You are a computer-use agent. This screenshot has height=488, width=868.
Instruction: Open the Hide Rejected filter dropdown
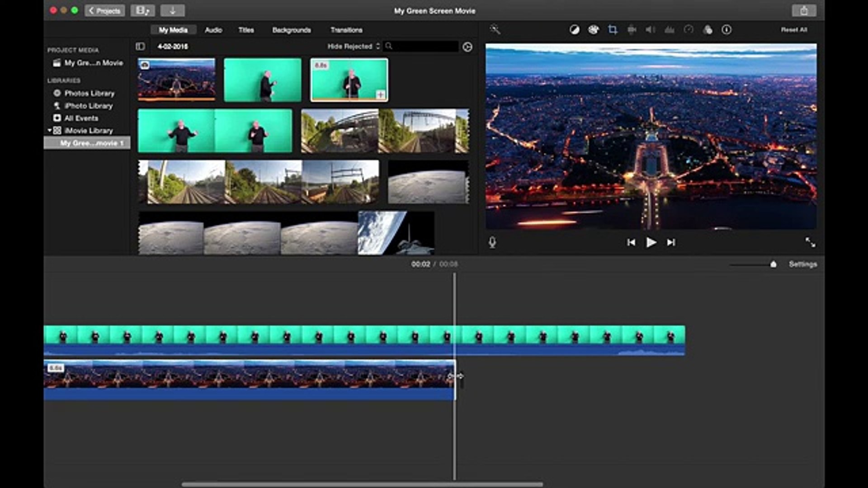tap(354, 47)
